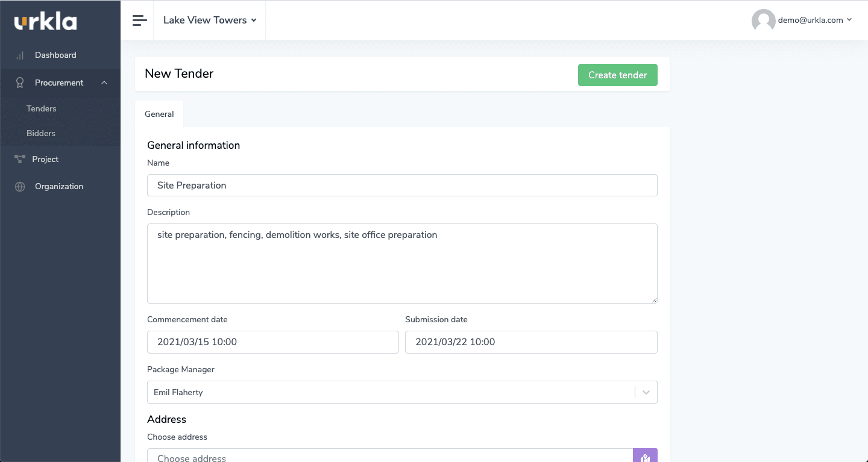Click the Description text area
Viewport: 868px width, 462px height.
coord(402,263)
